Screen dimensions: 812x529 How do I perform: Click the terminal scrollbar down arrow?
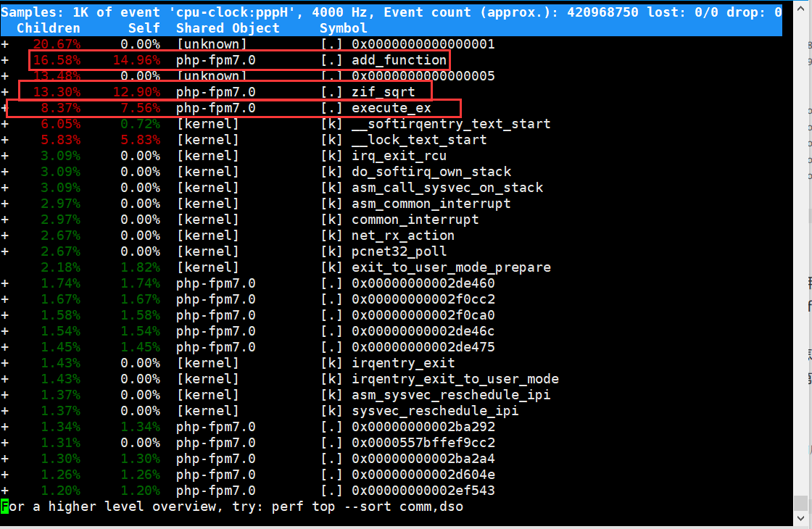click(802, 517)
